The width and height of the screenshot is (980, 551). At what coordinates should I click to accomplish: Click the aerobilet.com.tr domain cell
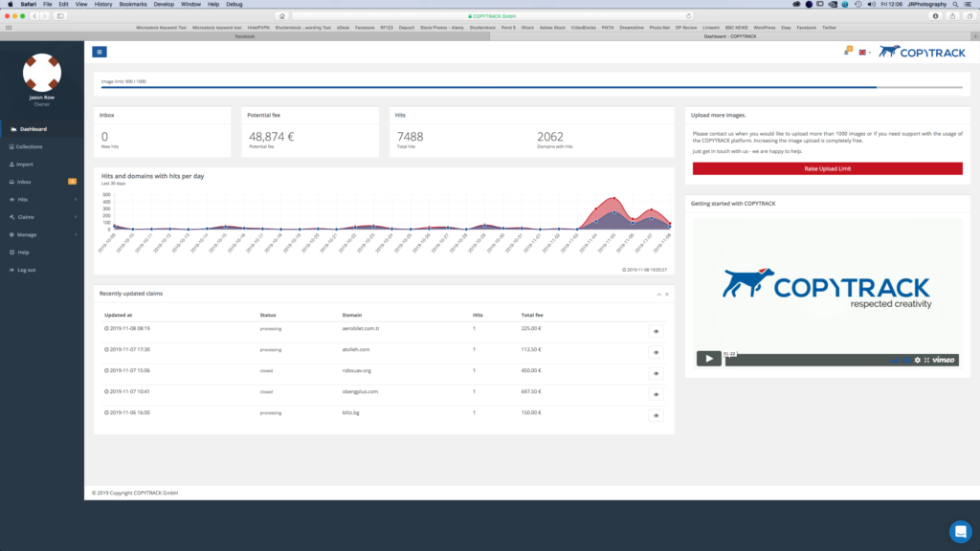click(x=361, y=328)
